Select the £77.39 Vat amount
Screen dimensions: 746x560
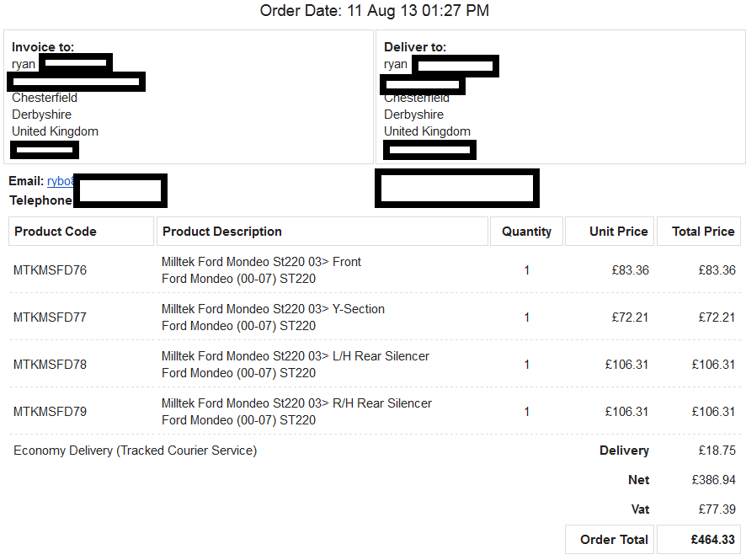tap(717, 509)
